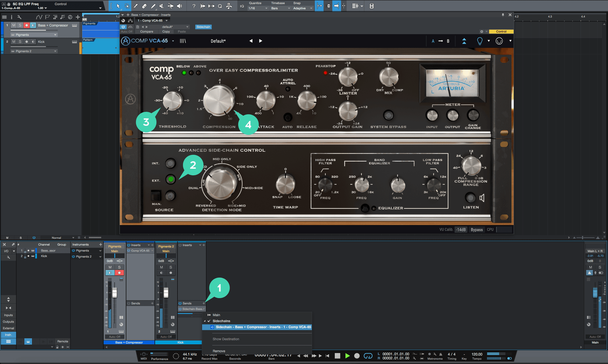Choose Main in the send destination menu
This screenshot has height=364, width=608.
[x=216, y=315]
